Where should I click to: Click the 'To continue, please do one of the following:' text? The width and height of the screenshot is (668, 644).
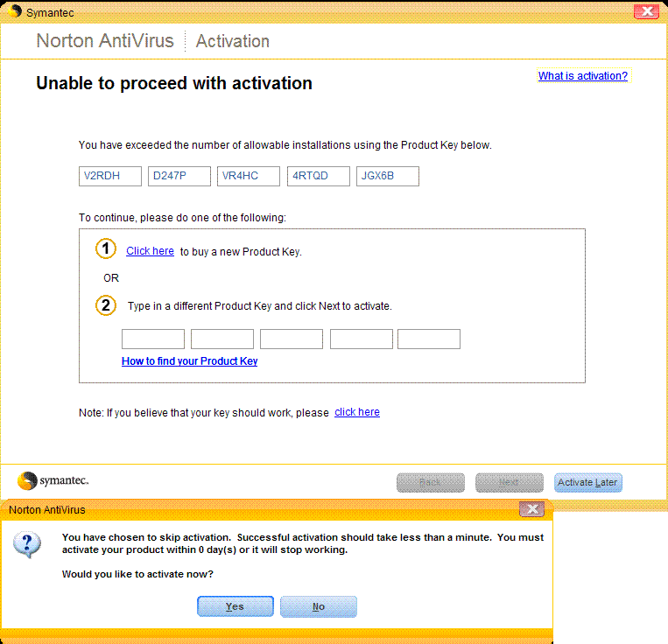(x=182, y=218)
